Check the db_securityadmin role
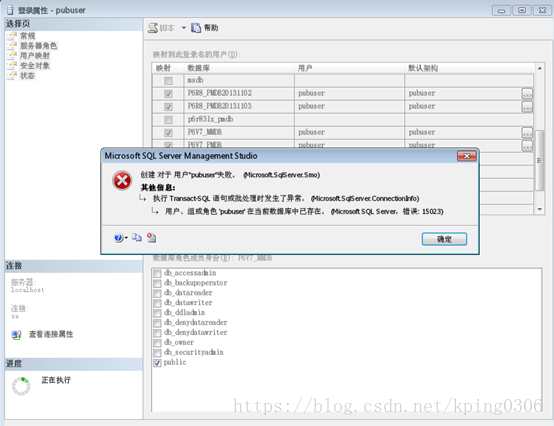The width and height of the screenshot is (554, 426). pos(157,353)
